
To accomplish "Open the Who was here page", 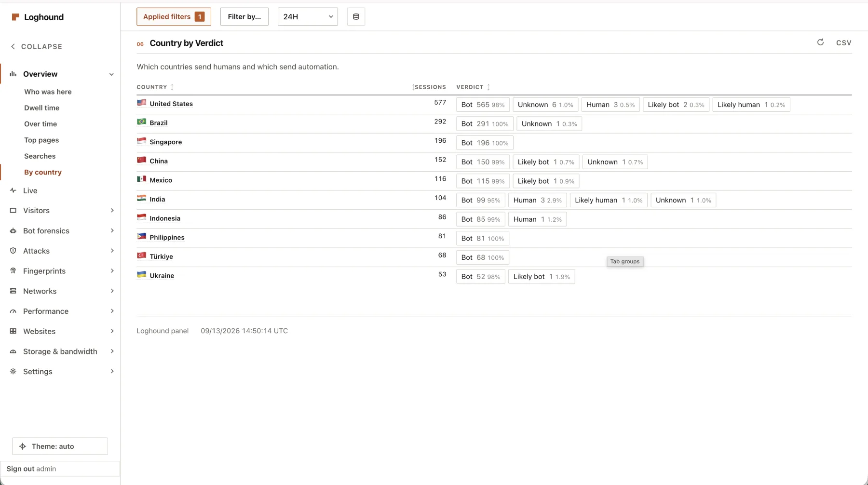I will pos(48,92).
